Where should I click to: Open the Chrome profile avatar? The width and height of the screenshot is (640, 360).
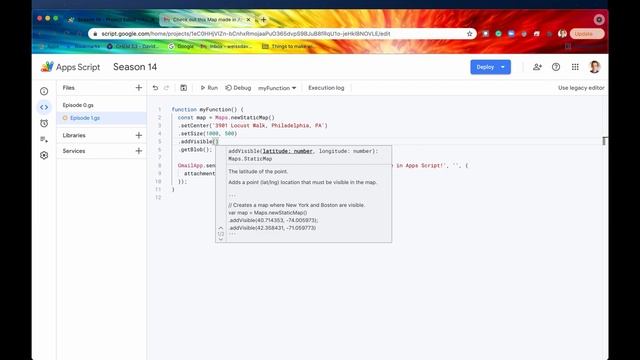coord(562,34)
